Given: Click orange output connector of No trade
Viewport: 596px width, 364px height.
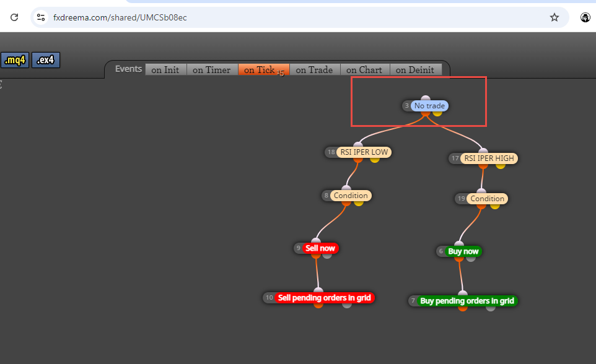Looking at the screenshot, I should click(x=426, y=113).
